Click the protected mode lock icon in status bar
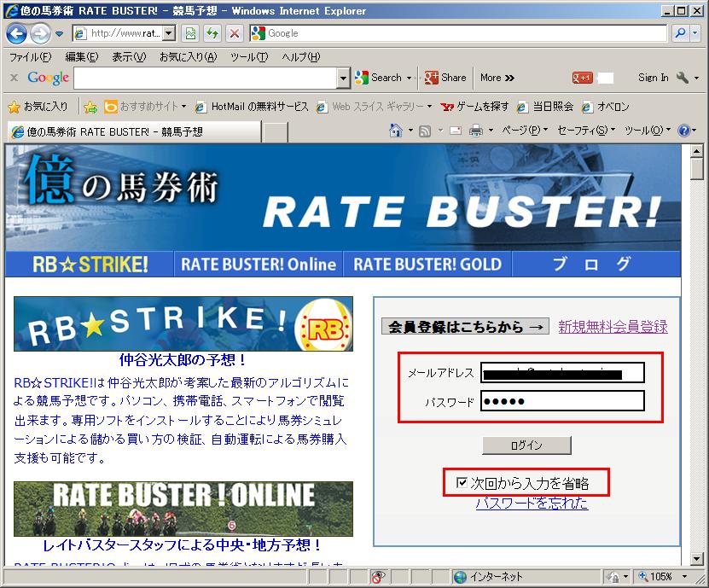Screen dimensions: 709x588 614,577
